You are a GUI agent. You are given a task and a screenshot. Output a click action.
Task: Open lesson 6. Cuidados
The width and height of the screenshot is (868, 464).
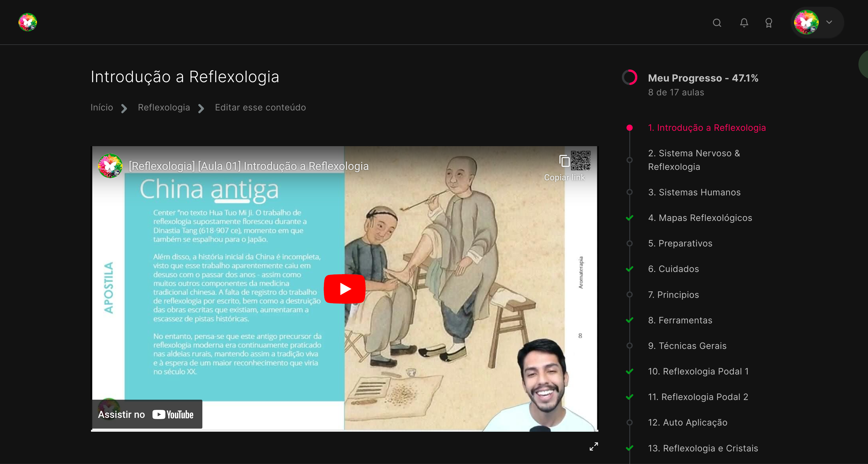click(673, 269)
